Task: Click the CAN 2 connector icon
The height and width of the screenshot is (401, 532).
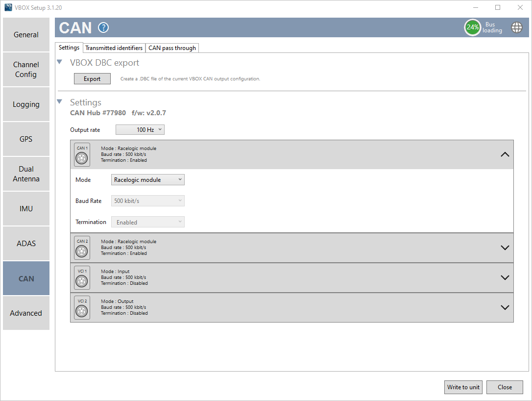Action: click(82, 248)
